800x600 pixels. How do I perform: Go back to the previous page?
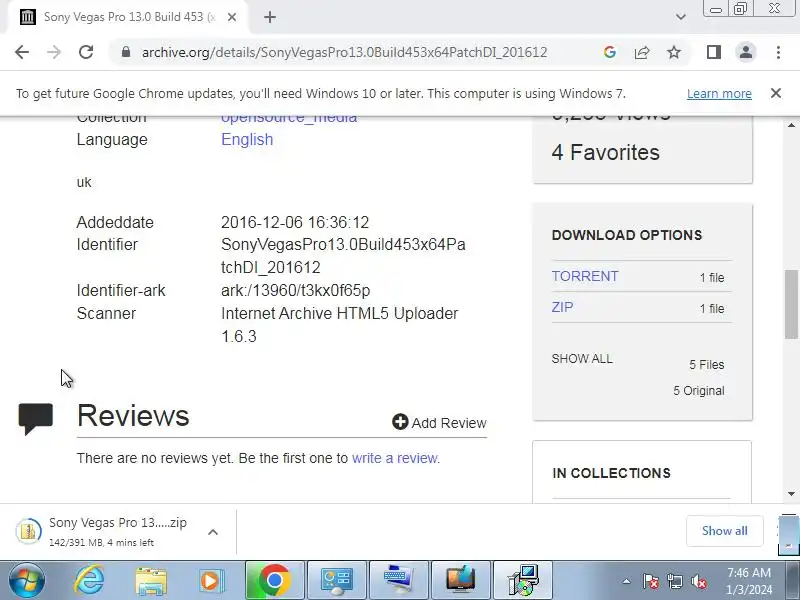pyautogui.click(x=22, y=52)
